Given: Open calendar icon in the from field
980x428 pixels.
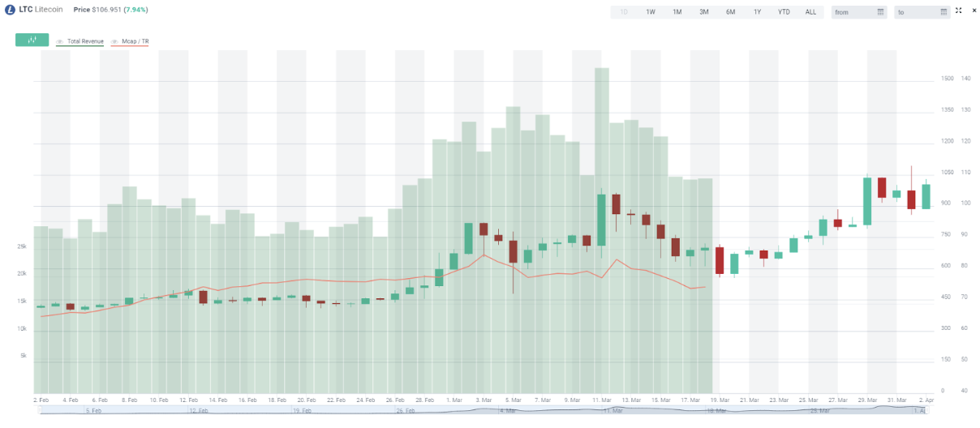Looking at the screenshot, I should (x=881, y=12).
